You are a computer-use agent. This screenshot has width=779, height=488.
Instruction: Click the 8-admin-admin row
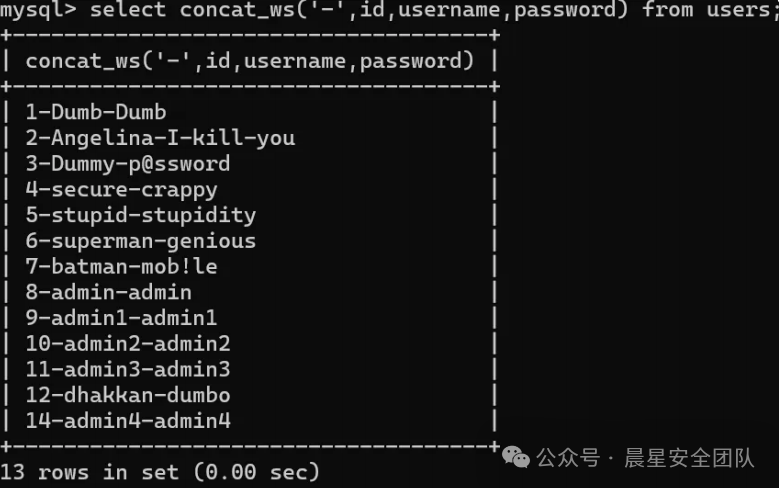pyautogui.click(x=109, y=292)
